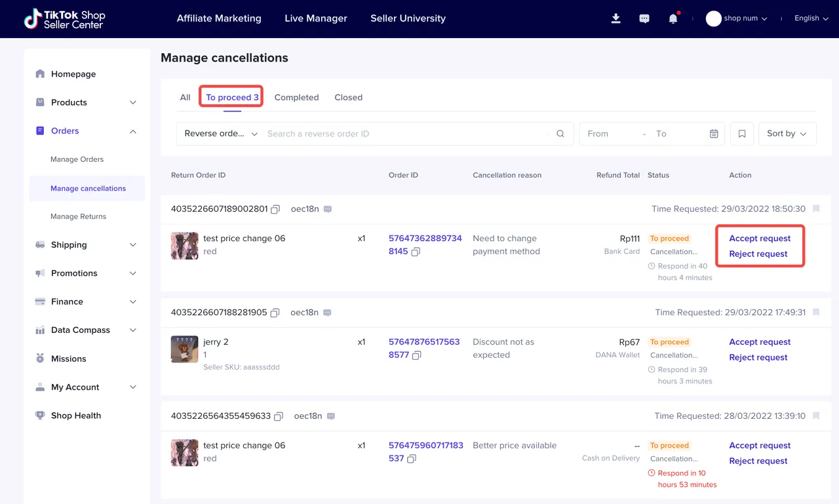Flag the order requested 29/03/2022 18:50:30
The width and height of the screenshot is (839, 504).
pyautogui.click(x=816, y=209)
